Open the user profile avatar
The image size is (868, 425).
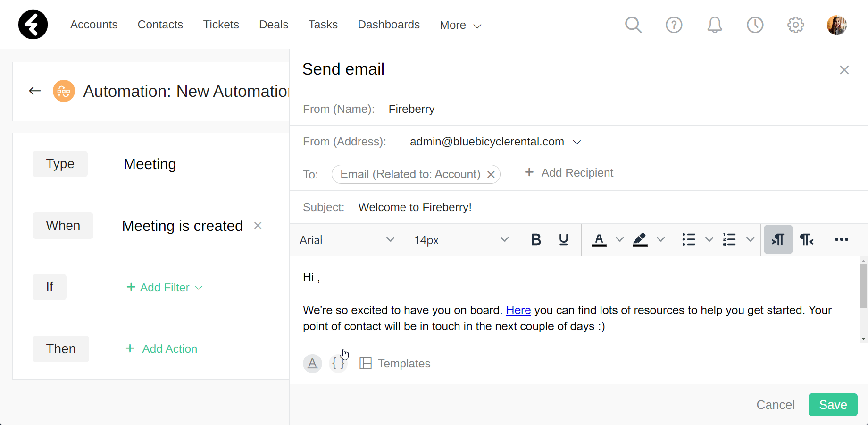tap(837, 25)
